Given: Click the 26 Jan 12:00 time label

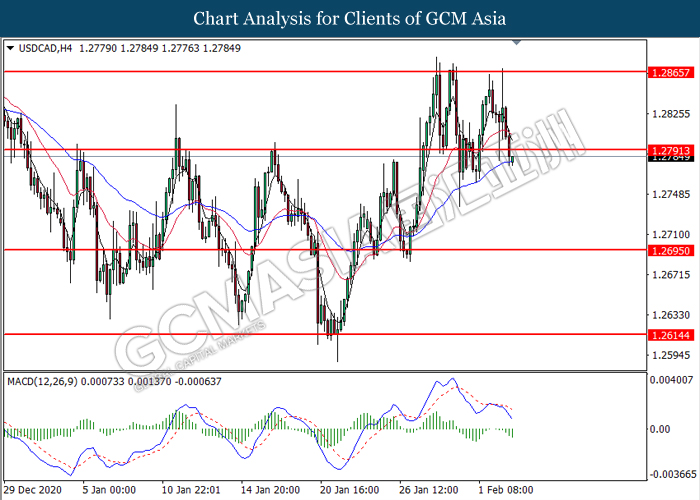Looking at the screenshot, I should [429, 490].
